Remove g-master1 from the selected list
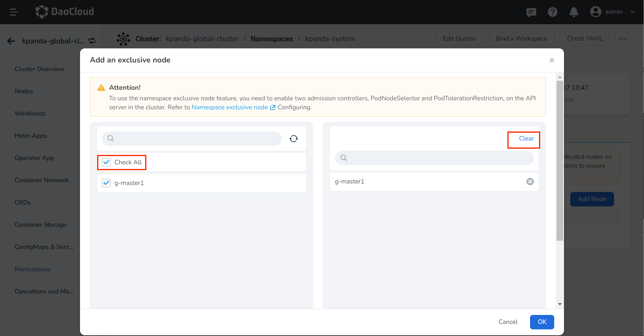 pos(530,181)
